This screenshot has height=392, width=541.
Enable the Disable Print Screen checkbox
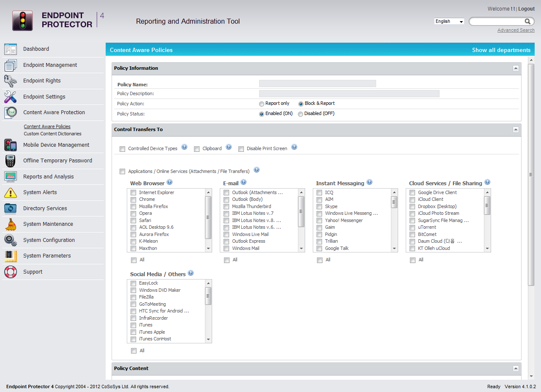[x=241, y=149]
